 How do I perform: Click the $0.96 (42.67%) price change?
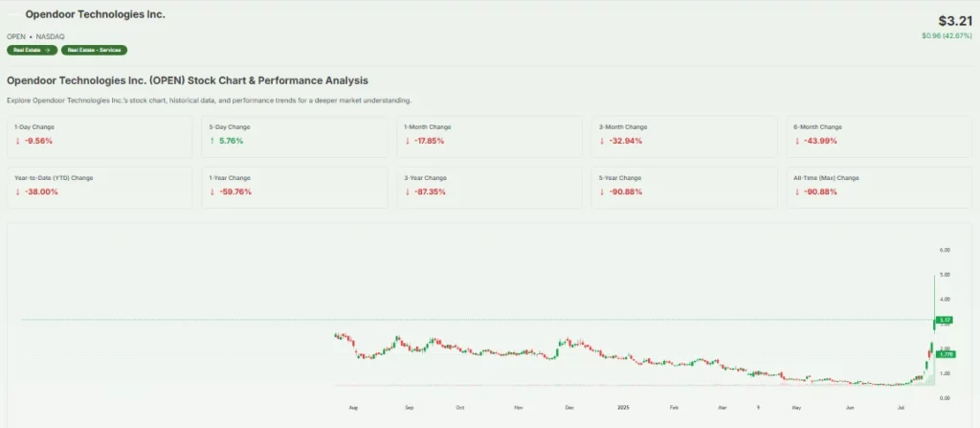pyautogui.click(x=947, y=35)
